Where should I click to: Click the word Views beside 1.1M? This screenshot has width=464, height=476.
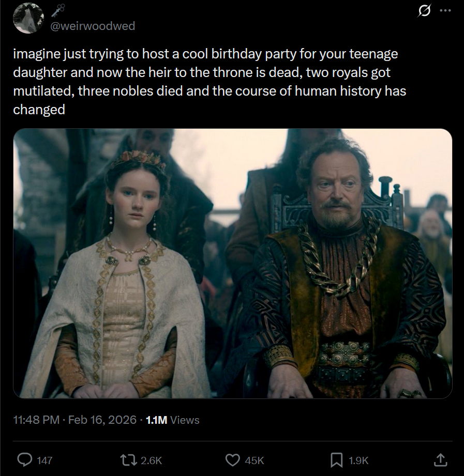point(185,420)
